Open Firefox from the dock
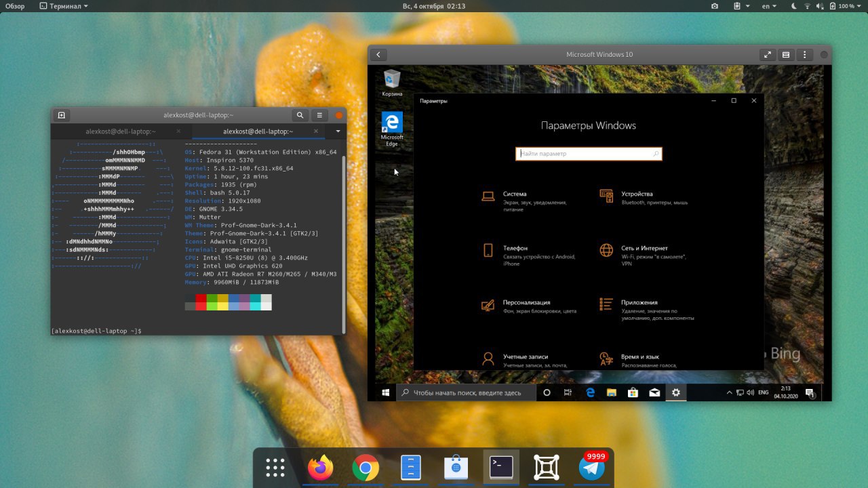This screenshot has height=488, width=868. click(x=321, y=468)
